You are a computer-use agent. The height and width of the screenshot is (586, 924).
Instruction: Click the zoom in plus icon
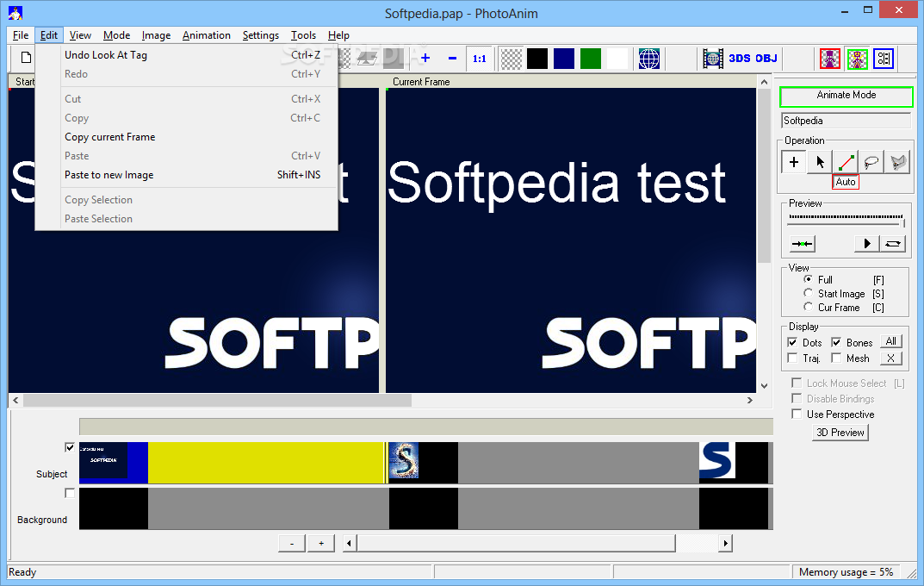click(425, 59)
